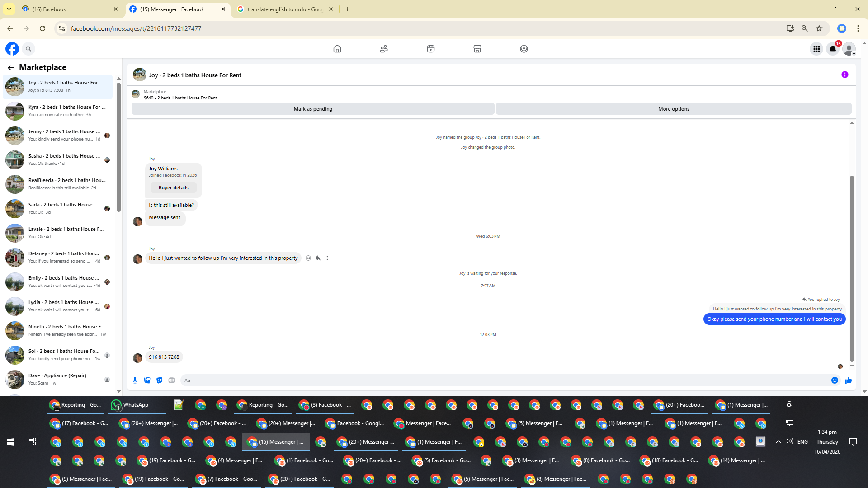Open RealBleeda house conversation
Viewport: 868px width, 488px height.
(x=58, y=184)
